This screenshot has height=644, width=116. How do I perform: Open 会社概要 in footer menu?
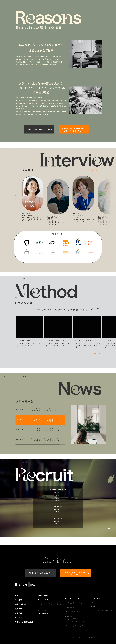[18, 600]
